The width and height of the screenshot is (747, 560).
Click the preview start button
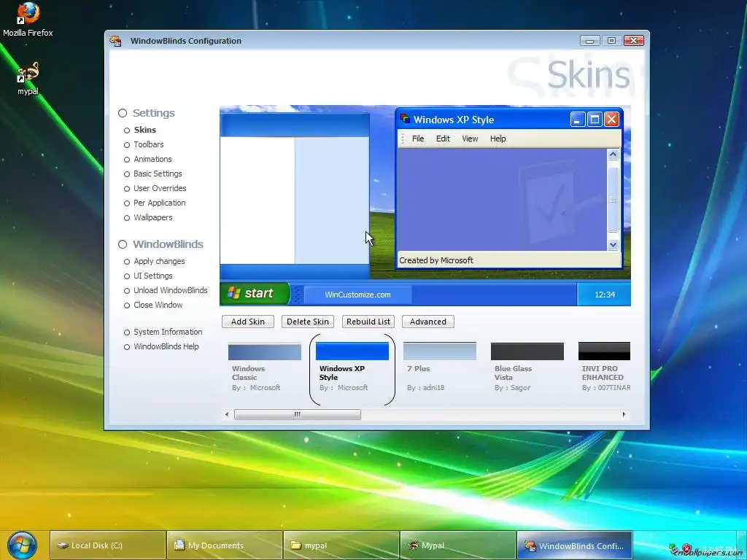(255, 293)
